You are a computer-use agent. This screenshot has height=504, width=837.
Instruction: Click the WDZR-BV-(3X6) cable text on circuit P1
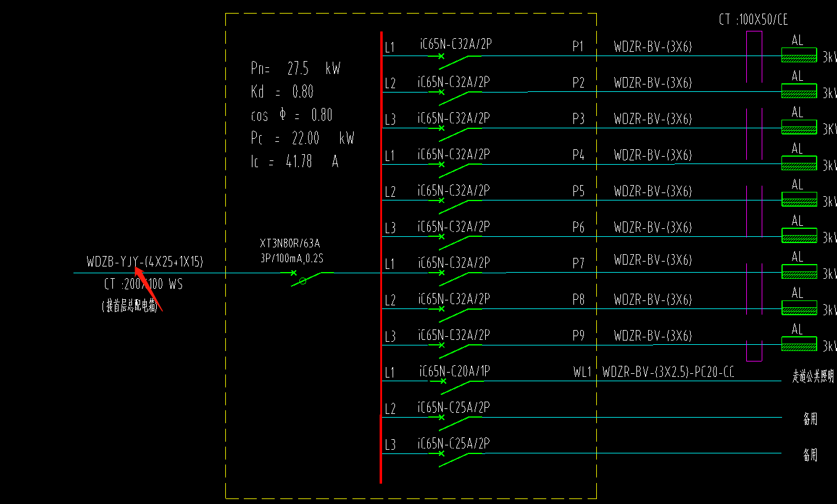(x=652, y=46)
